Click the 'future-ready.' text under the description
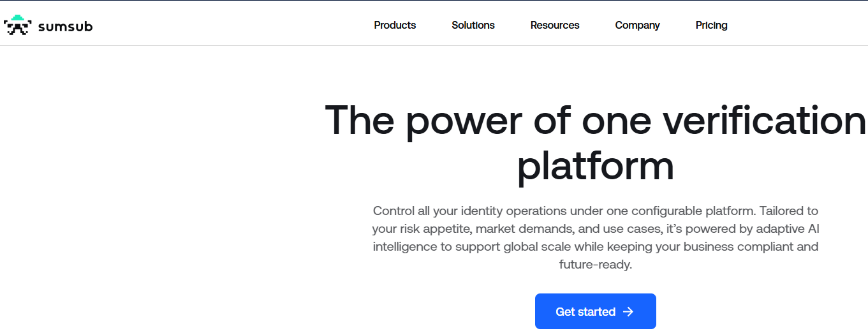This screenshot has height=333, width=868. tap(595, 264)
